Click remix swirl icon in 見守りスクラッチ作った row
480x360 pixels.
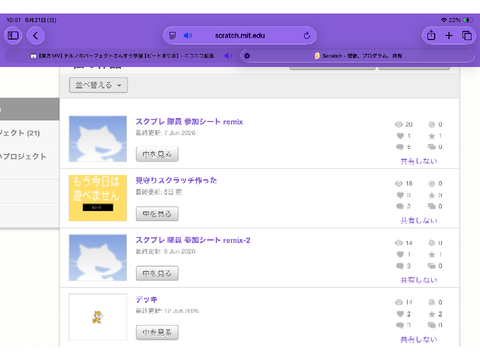click(432, 183)
